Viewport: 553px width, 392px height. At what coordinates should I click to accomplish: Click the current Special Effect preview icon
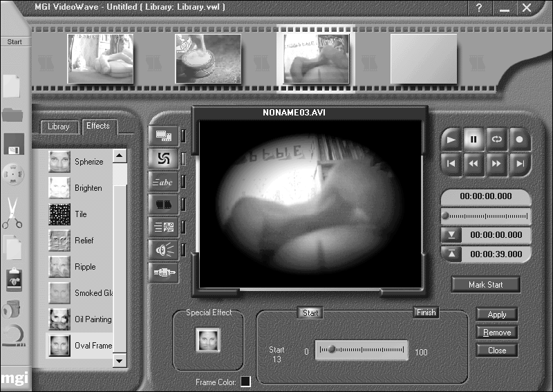(x=208, y=339)
